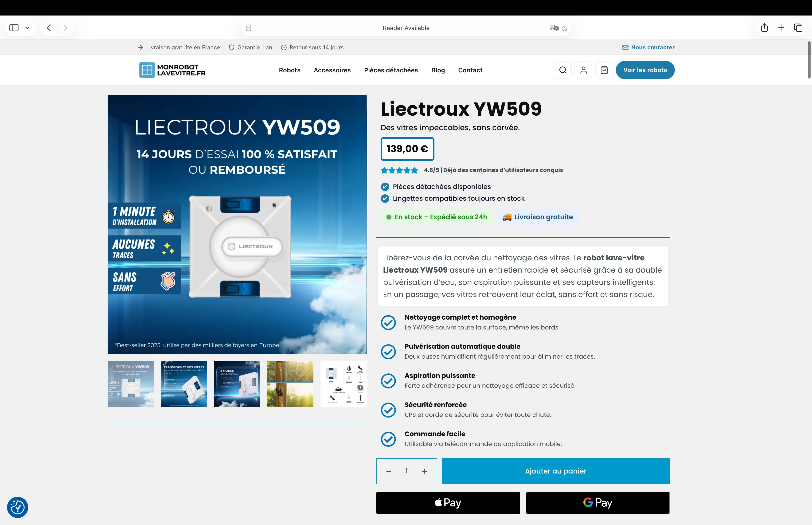Go back to the previous page
This screenshot has width=812, height=525.
tap(49, 28)
